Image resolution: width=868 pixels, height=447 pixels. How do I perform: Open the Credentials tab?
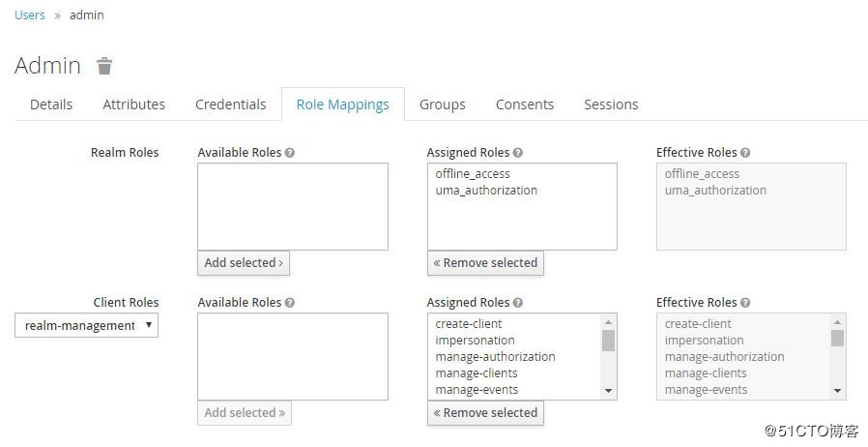(230, 104)
